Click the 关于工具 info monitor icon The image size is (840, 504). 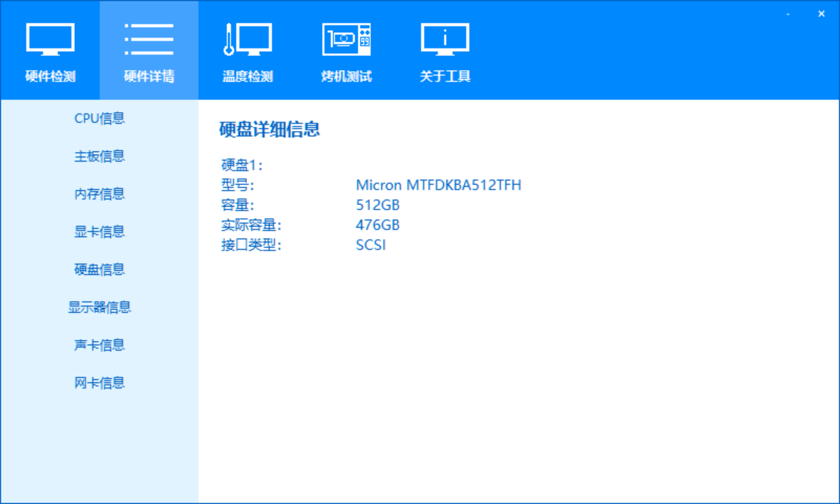[x=444, y=39]
